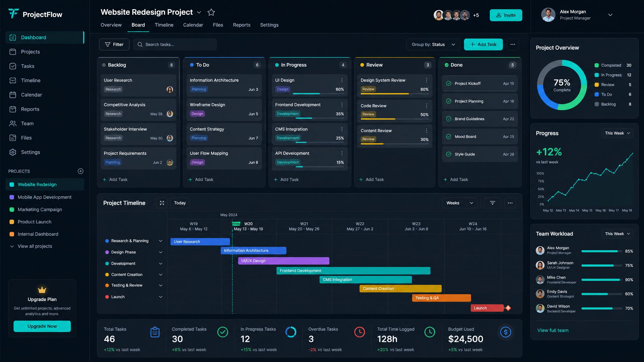The height and width of the screenshot is (362, 644).
Task: Open the User Research backlog card
Action: 138,85
